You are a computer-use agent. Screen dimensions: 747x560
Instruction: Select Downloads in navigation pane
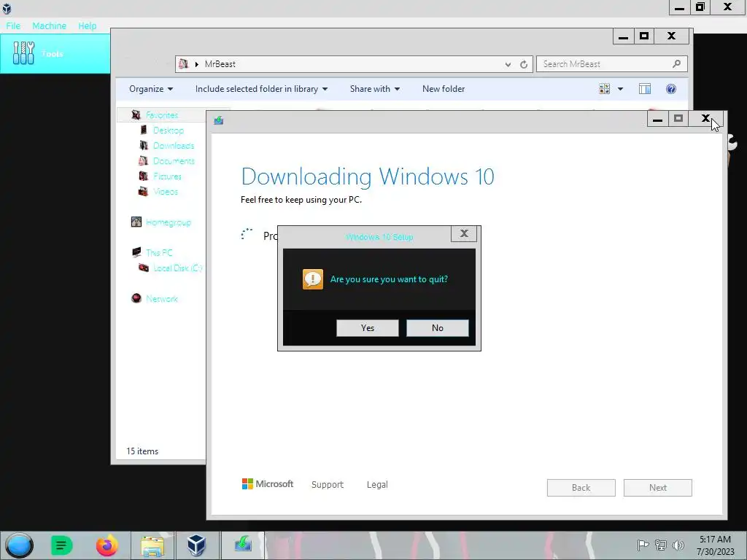click(x=174, y=145)
